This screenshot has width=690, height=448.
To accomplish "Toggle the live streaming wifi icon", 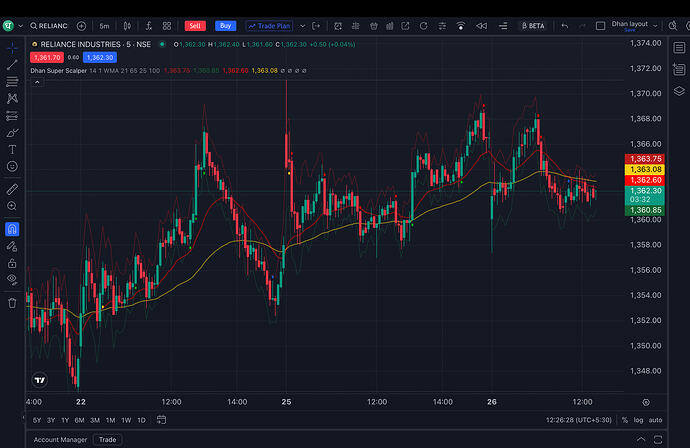I will coord(461,26).
